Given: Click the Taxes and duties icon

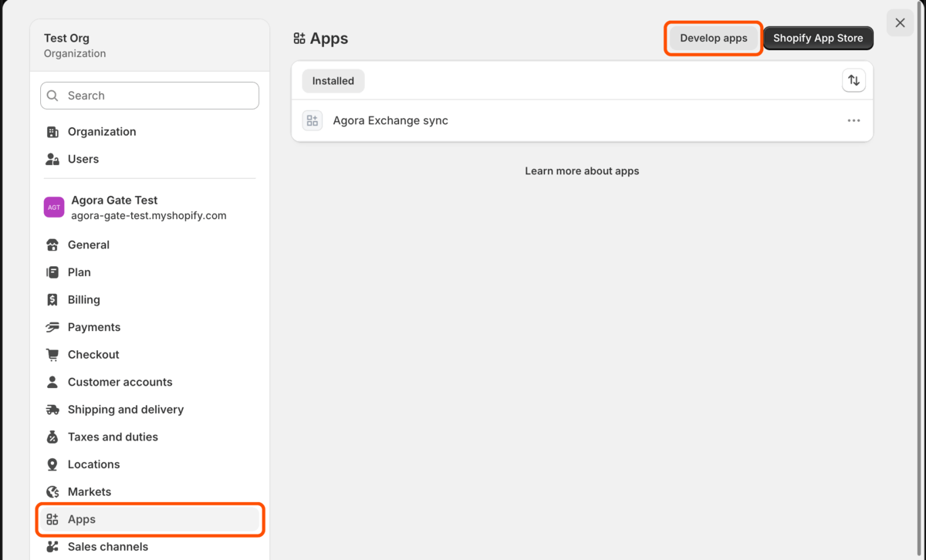Looking at the screenshot, I should pyautogui.click(x=52, y=437).
